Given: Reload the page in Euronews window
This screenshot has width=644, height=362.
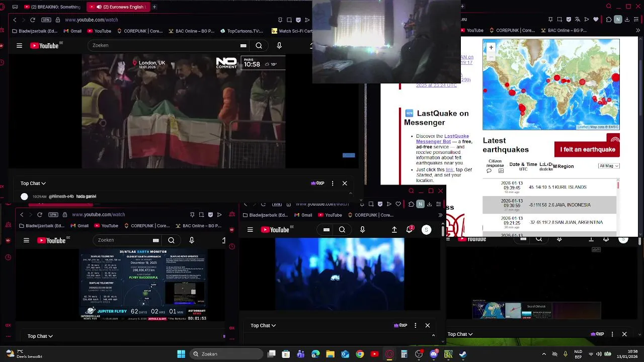Looking at the screenshot, I should click(33, 20).
